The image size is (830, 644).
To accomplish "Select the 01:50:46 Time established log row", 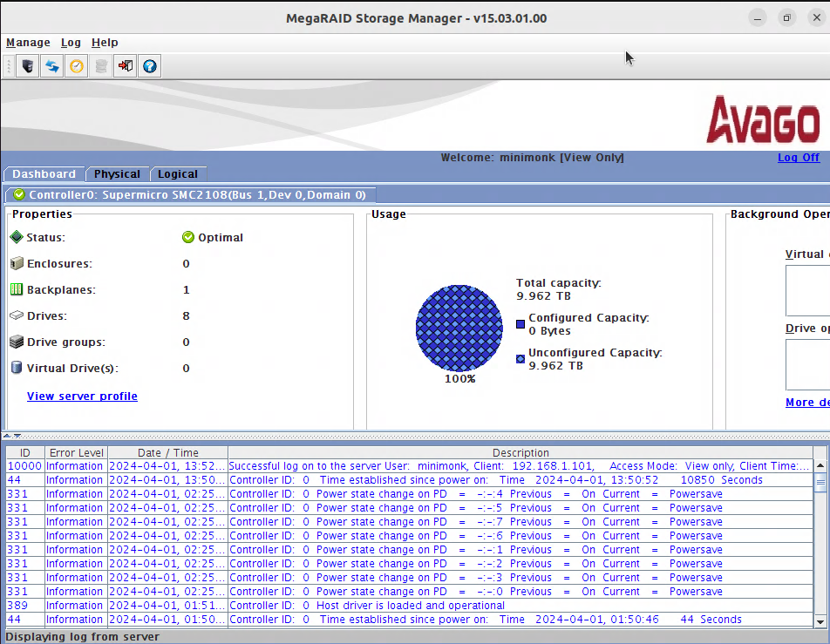I will click(x=409, y=619).
